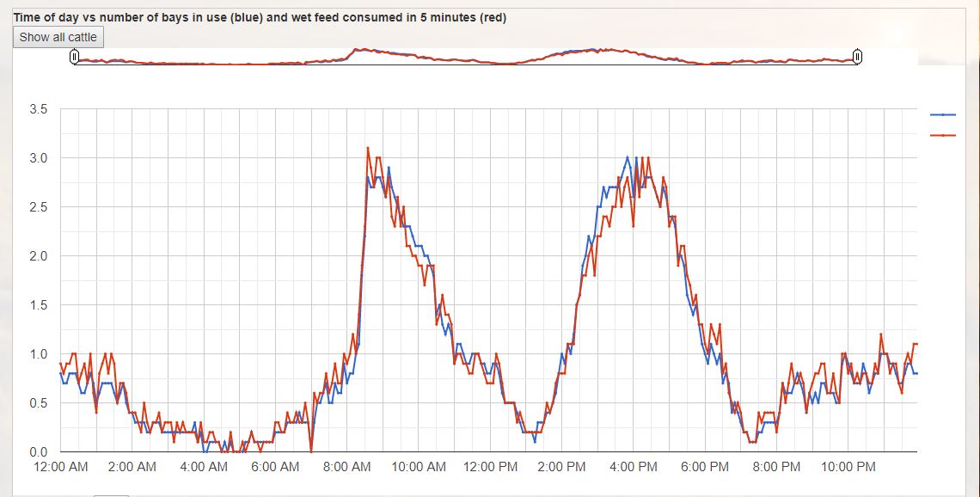Select the right range slider handle

pyautogui.click(x=857, y=57)
